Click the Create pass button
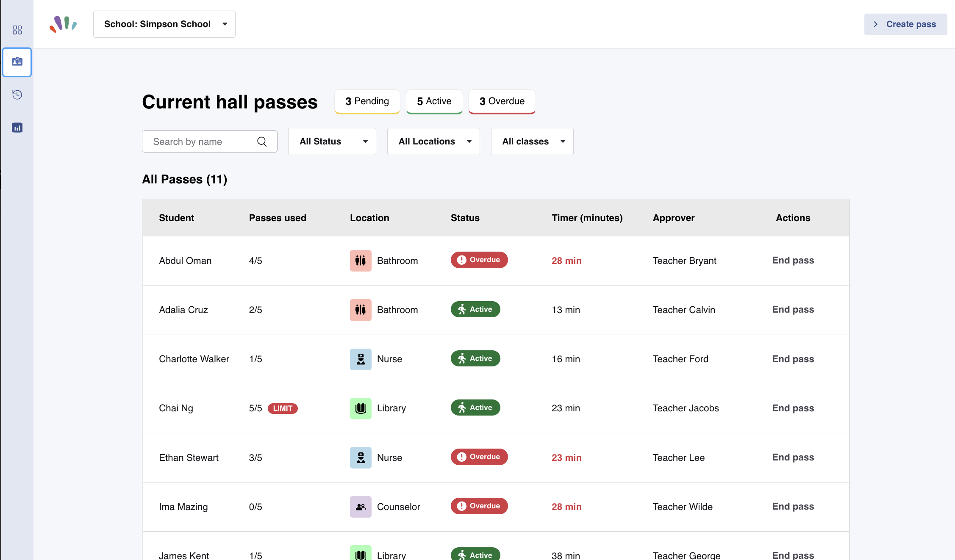 click(x=905, y=24)
